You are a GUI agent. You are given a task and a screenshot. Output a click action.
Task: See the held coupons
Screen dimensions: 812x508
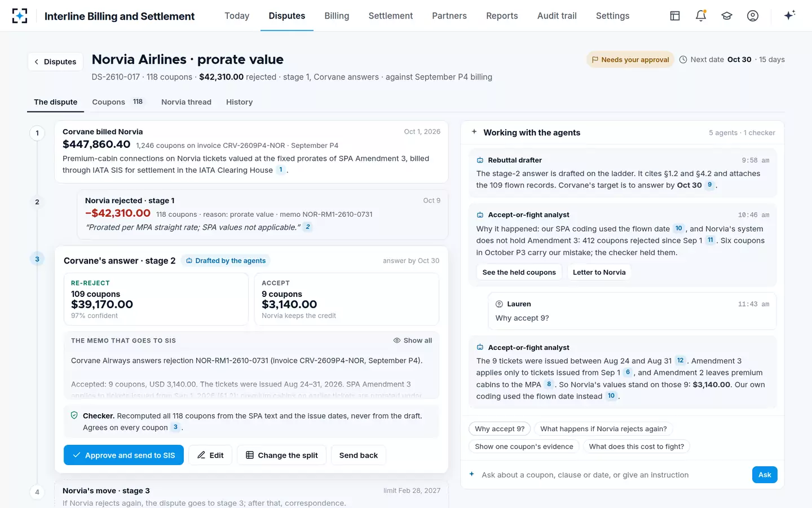pos(519,272)
